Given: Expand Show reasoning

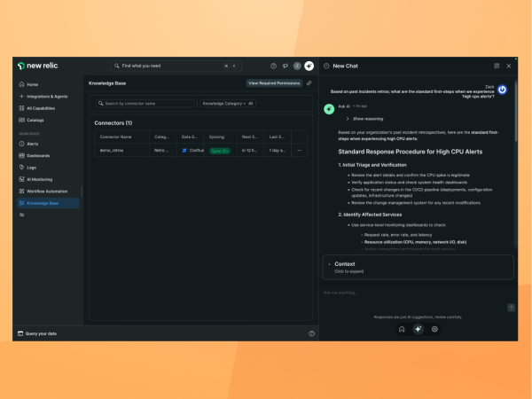Looking at the screenshot, I should [364, 119].
